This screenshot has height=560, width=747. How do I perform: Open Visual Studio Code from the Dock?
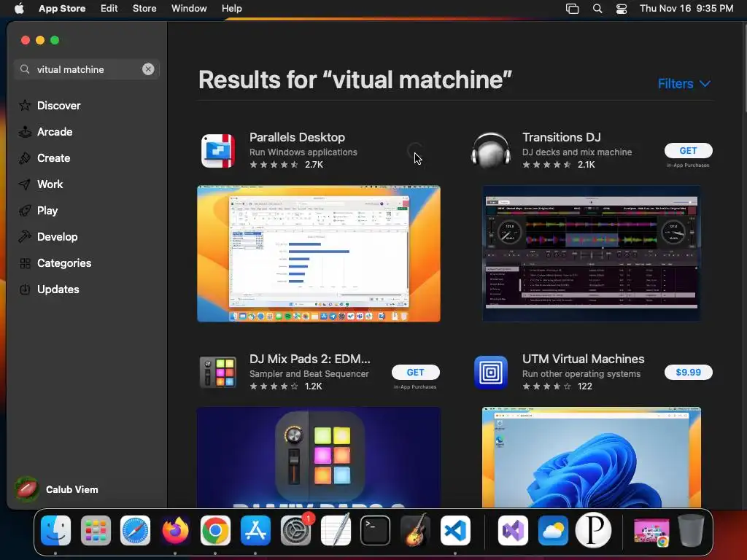455,530
